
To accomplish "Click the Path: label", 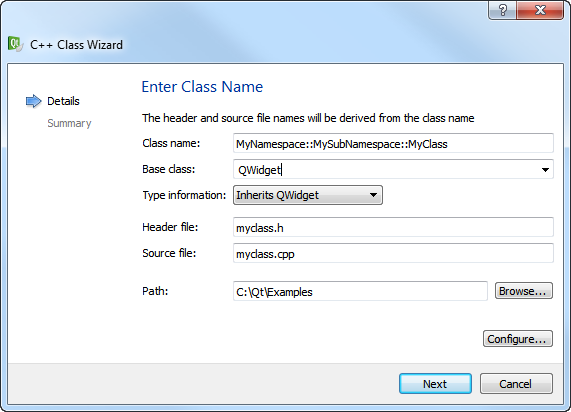I will point(155,291).
